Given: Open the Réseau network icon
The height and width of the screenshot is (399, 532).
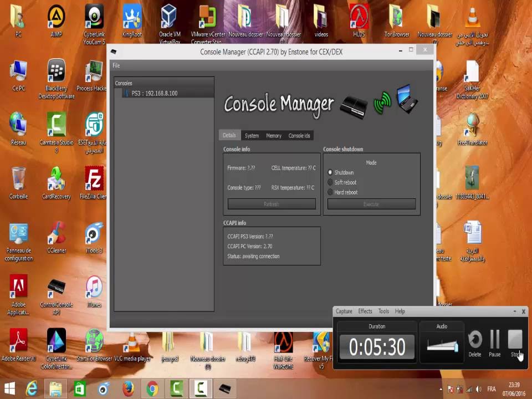Looking at the screenshot, I should (18, 129).
